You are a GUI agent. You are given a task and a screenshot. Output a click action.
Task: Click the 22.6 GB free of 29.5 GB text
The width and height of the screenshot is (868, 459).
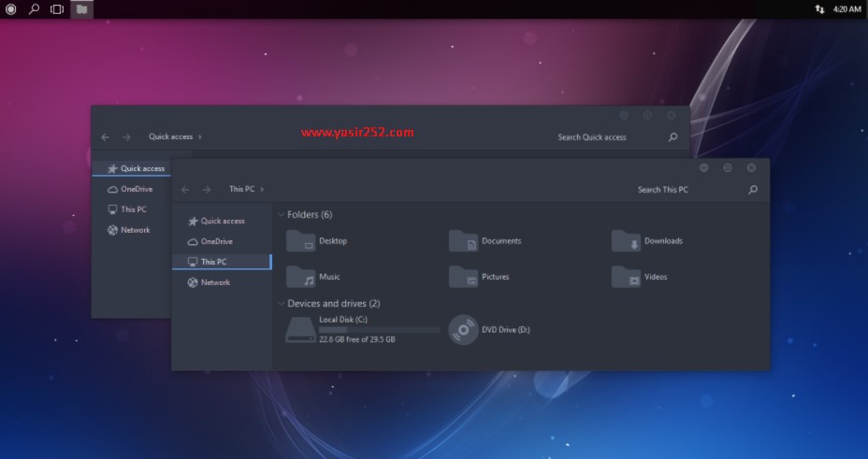click(357, 339)
